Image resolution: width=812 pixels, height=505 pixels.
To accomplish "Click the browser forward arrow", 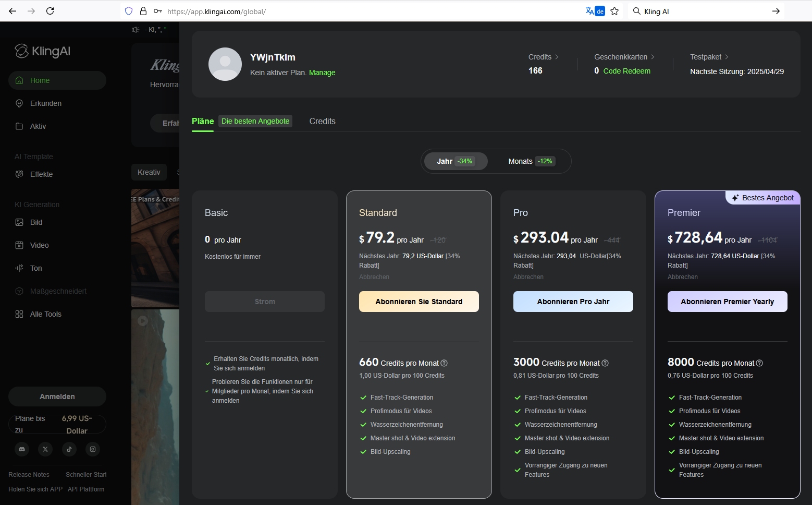I will pyautogui.click(x=31, y=11).
